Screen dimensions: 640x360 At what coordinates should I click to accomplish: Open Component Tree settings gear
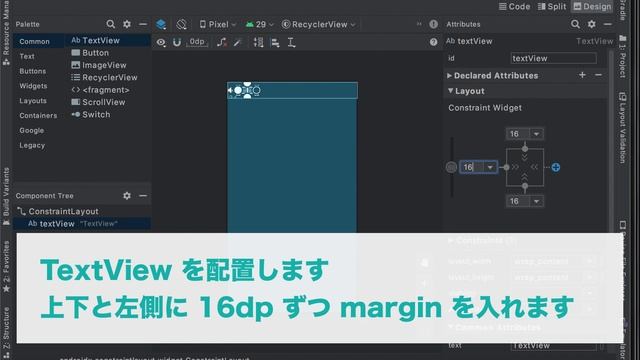(x=127, y=196)
